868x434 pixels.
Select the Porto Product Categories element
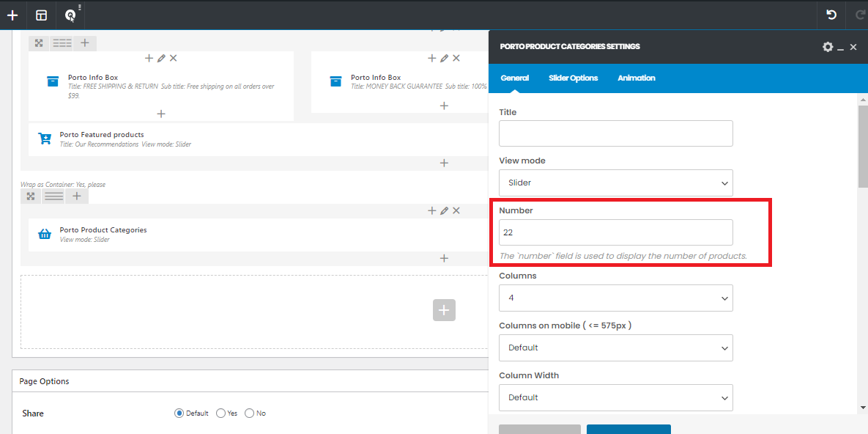[x=259, y=235]
